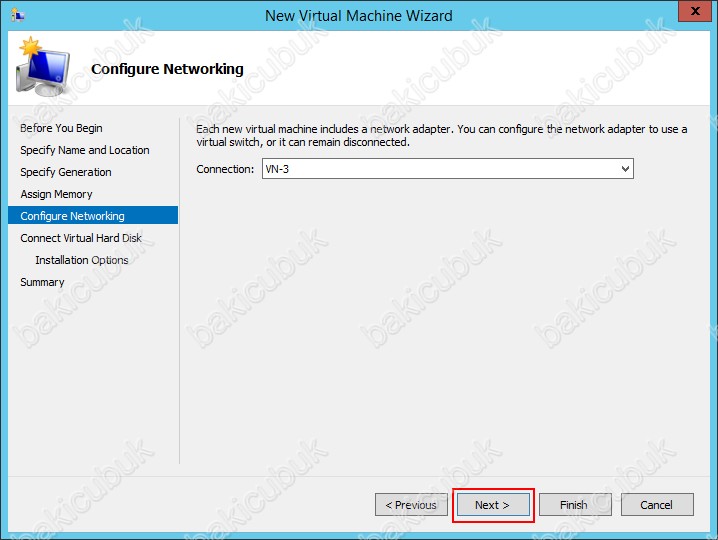
Task: Click the new virtual machine computer icon
Action: (43, 66)
